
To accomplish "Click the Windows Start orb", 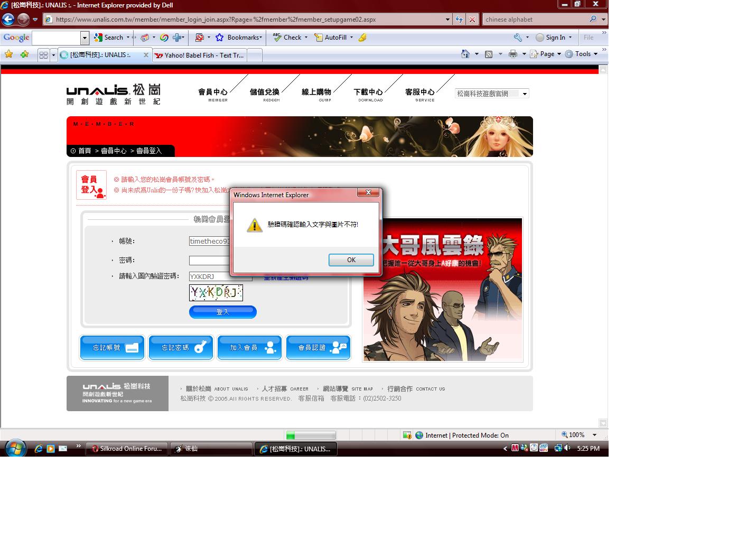I will point(15,448).
